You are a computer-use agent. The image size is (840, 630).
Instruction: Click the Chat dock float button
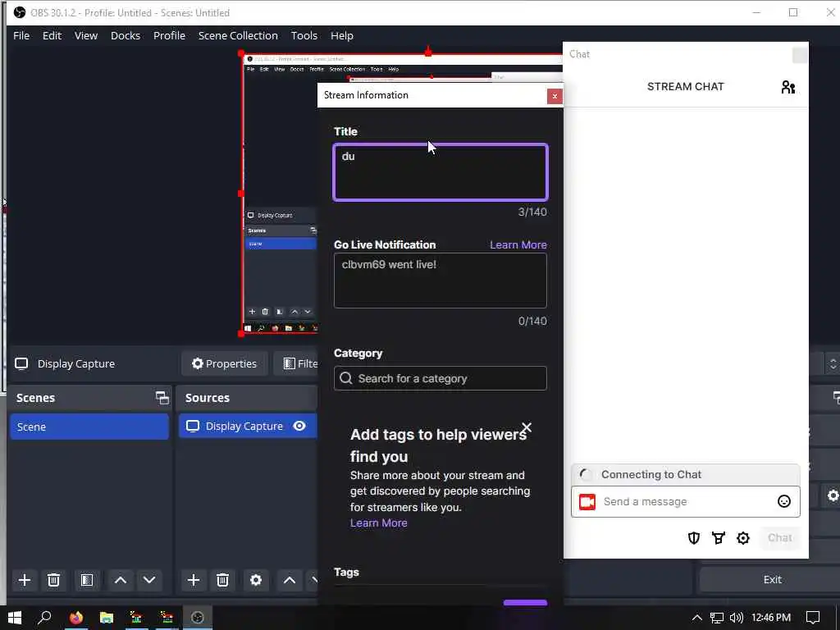799,55
